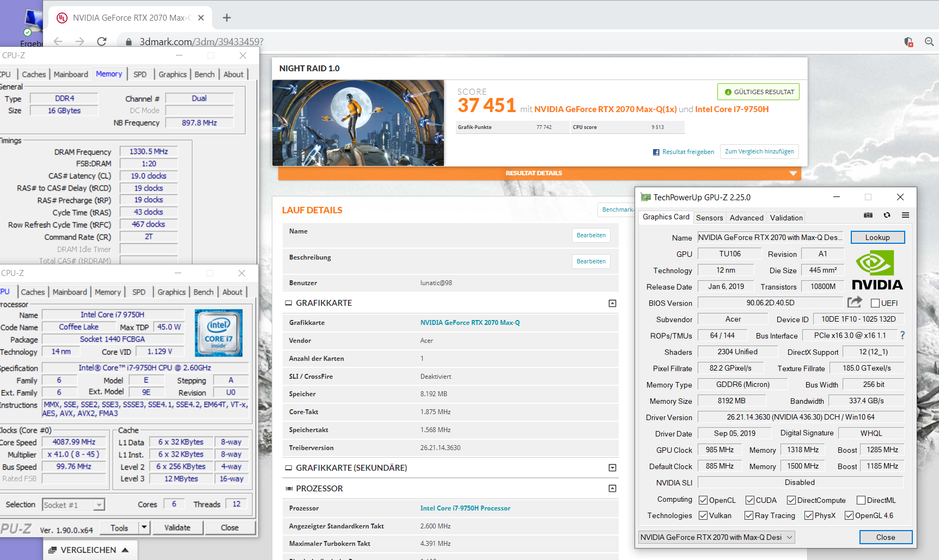Switch to GPU-Z Sensors tab
The image size is (939, 560).
tap(710, 218)
